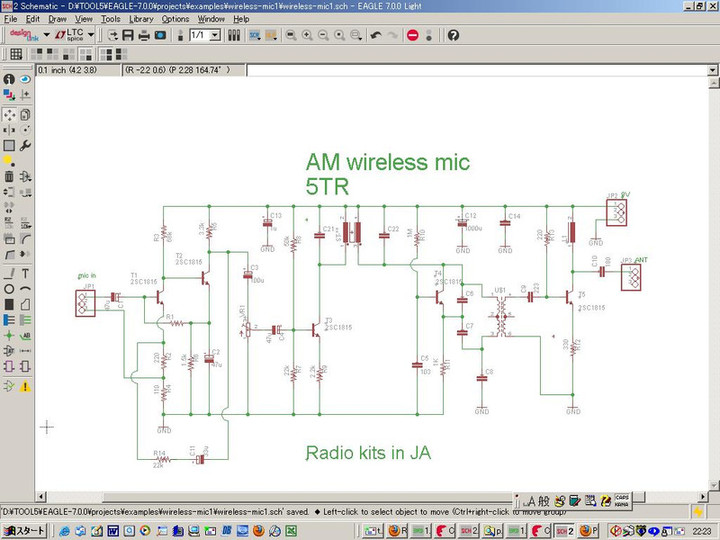Open the Draw menu
Viewport: 720px width, 540px height.
point(57,19)
